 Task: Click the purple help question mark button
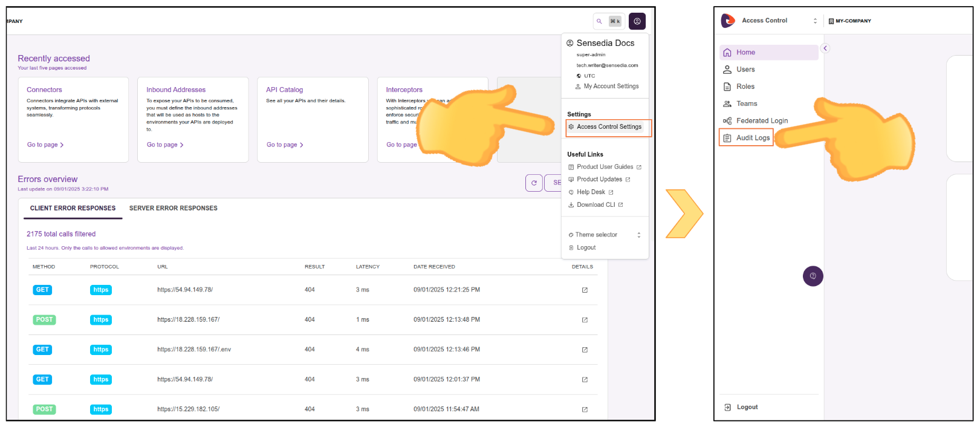point(813,276)
